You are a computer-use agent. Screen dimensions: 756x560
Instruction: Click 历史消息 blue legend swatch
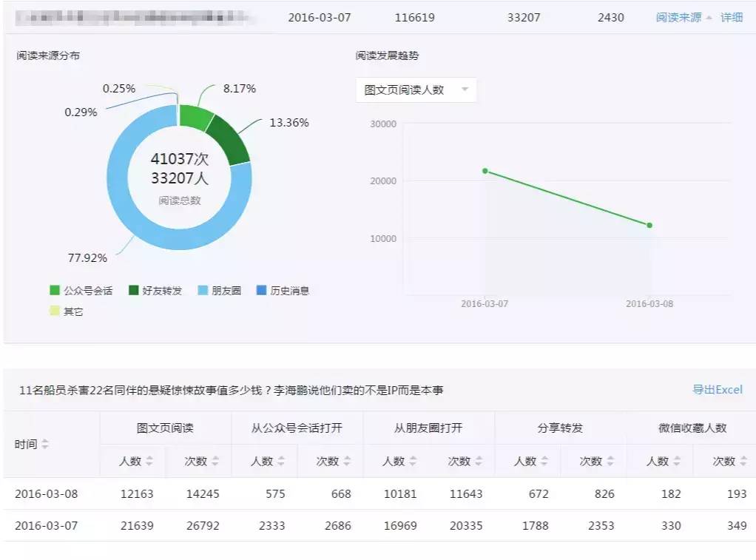[x=261, y=290]
